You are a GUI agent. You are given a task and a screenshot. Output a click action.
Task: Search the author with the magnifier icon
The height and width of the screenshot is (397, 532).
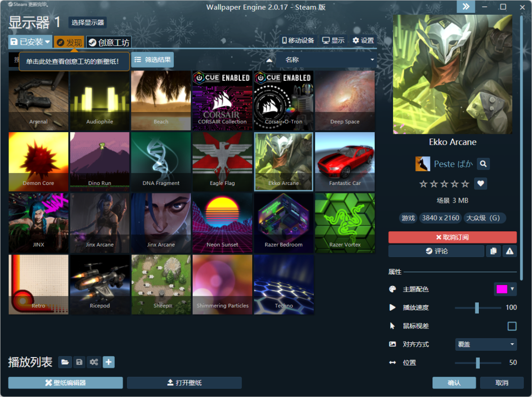[483, 164]
